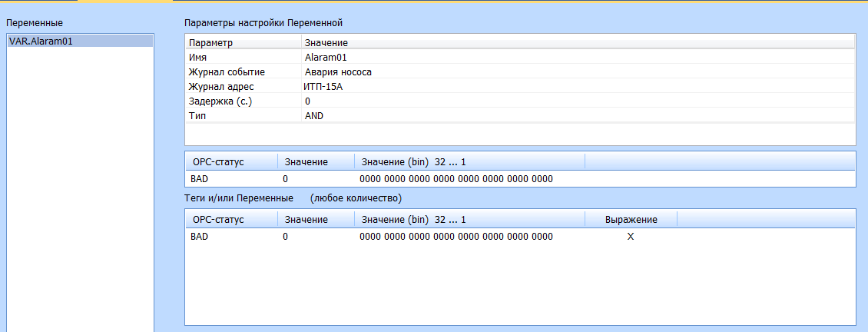Click Значение (bin) header in upper status table
868x332 pixels.
pyautogui.click(x=413, y=161)
